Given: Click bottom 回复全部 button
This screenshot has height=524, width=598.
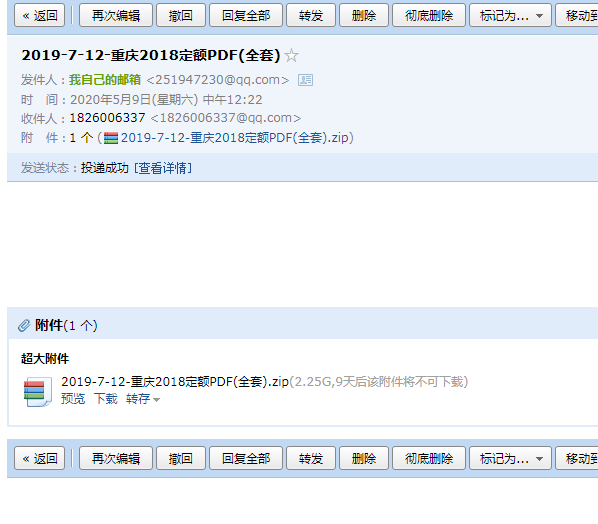Looking at the screenshot, I should click(x=246, y=458).
